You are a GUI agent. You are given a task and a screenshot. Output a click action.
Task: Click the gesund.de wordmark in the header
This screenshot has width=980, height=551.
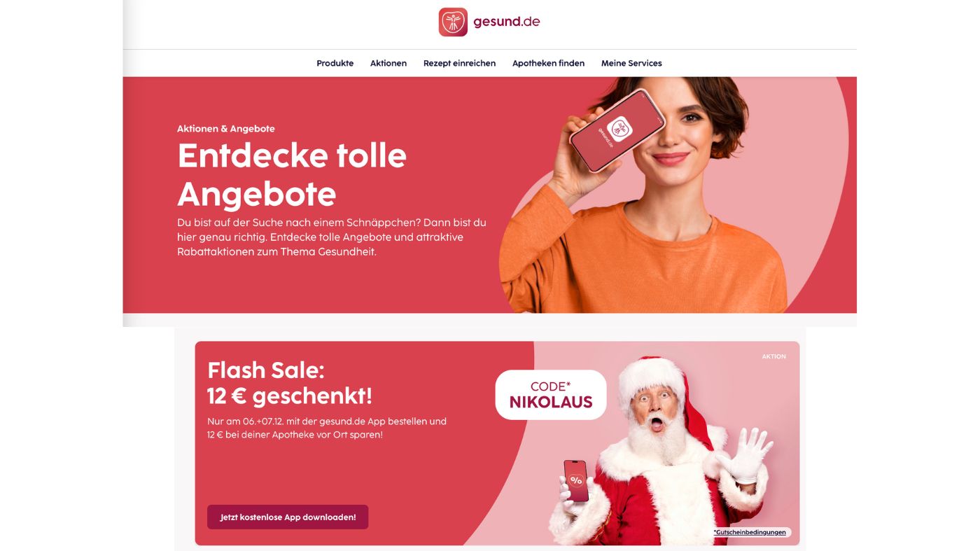(507, 22)
